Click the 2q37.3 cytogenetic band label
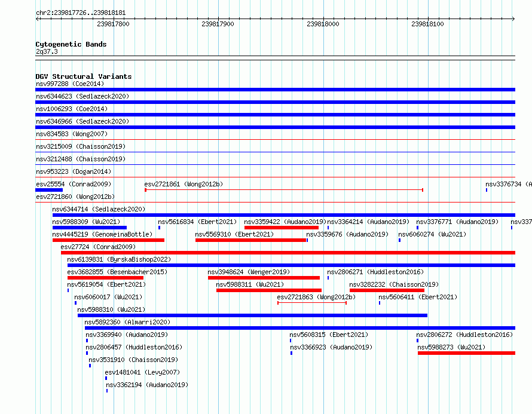 tap(47, 51)
